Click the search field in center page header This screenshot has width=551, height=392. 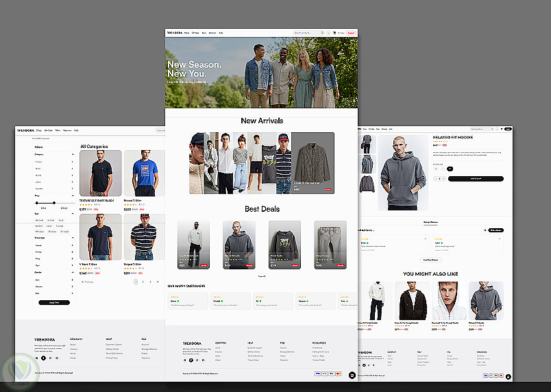tap(307, 33)
